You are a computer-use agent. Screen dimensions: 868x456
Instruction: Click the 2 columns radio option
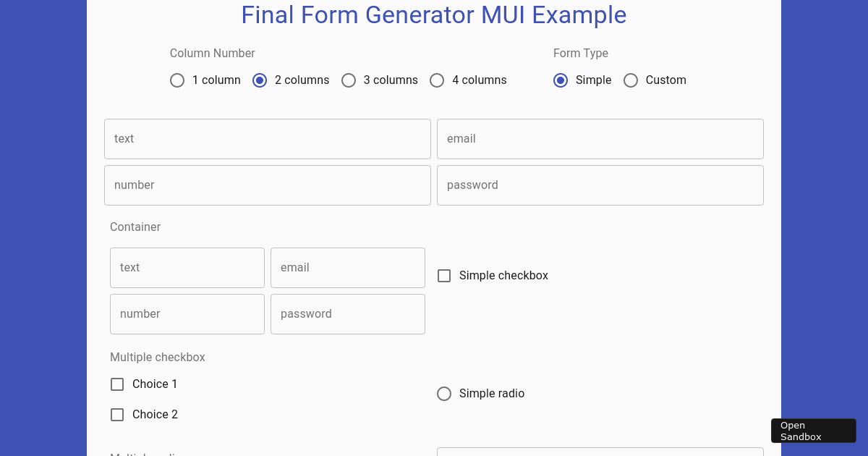(260, 80)
